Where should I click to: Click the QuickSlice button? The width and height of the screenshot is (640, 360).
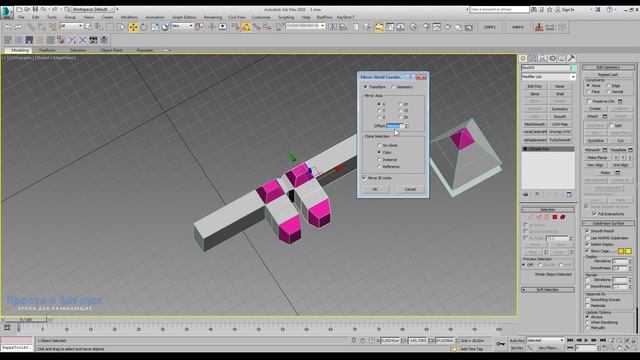point(596,140)
